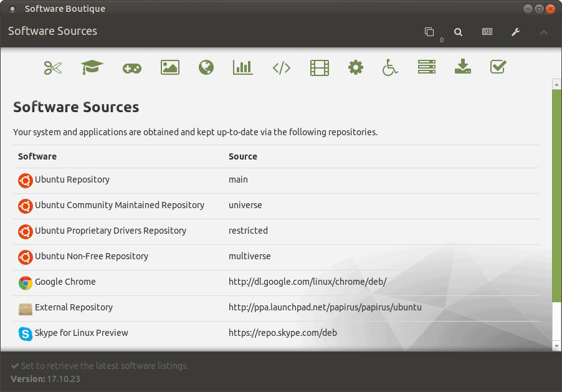Select "Ubuntu Community Maintained Repository" text
The height and width of the screenshot is (392, 562).
tap(120, 205)
